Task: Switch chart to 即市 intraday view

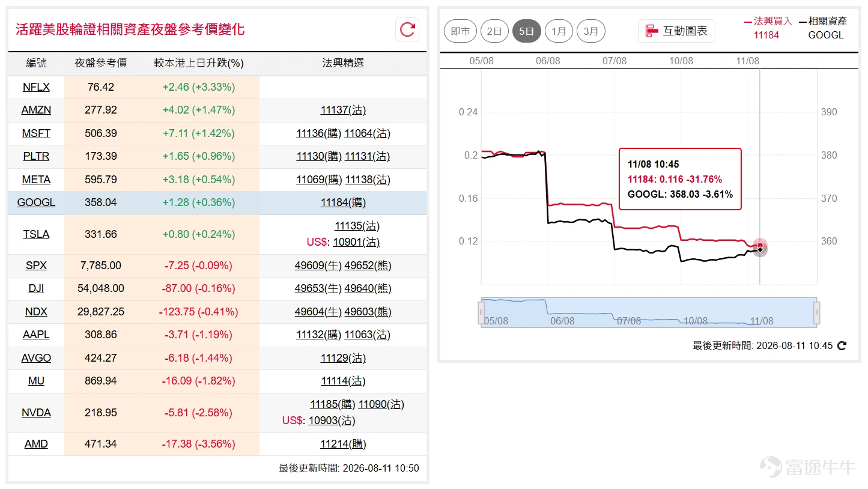Action: (x=460, y=31)
